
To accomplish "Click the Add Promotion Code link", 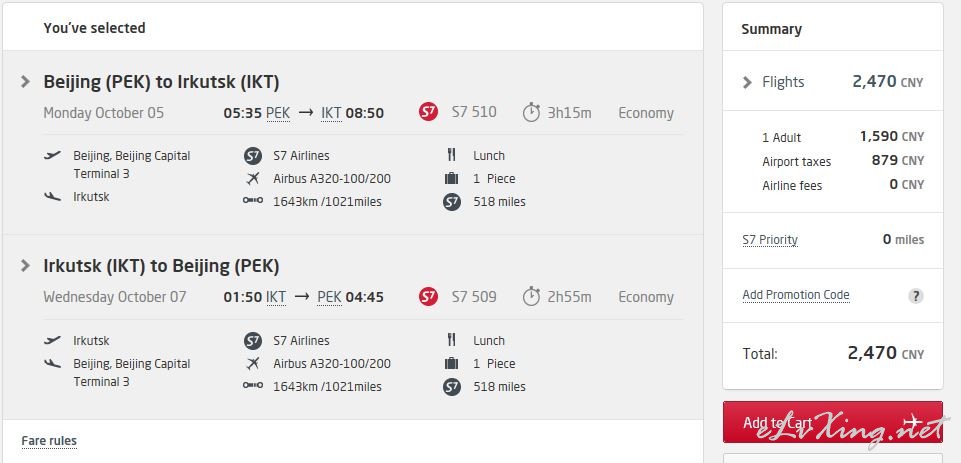I will 796,295.
